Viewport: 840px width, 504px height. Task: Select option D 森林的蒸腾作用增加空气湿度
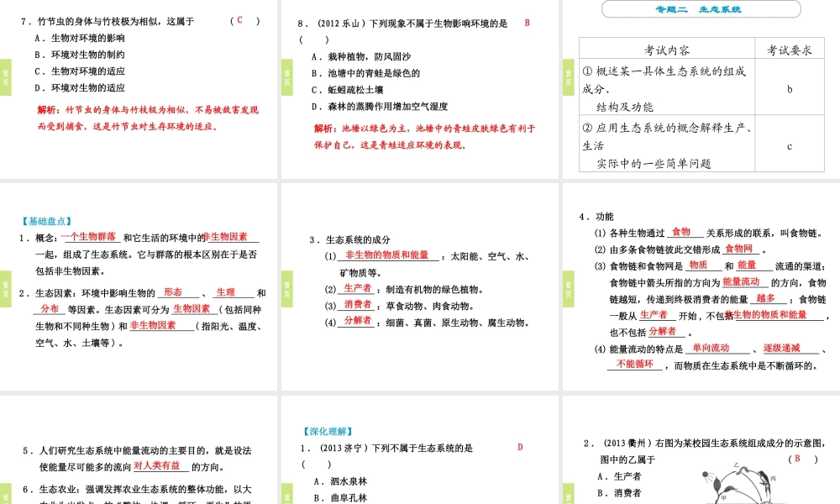coord(380,106)
